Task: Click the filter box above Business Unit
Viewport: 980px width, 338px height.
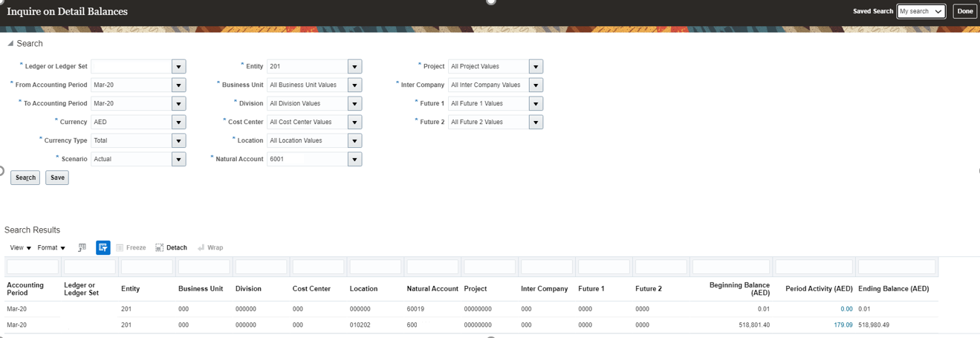Action: pos(204,267)
